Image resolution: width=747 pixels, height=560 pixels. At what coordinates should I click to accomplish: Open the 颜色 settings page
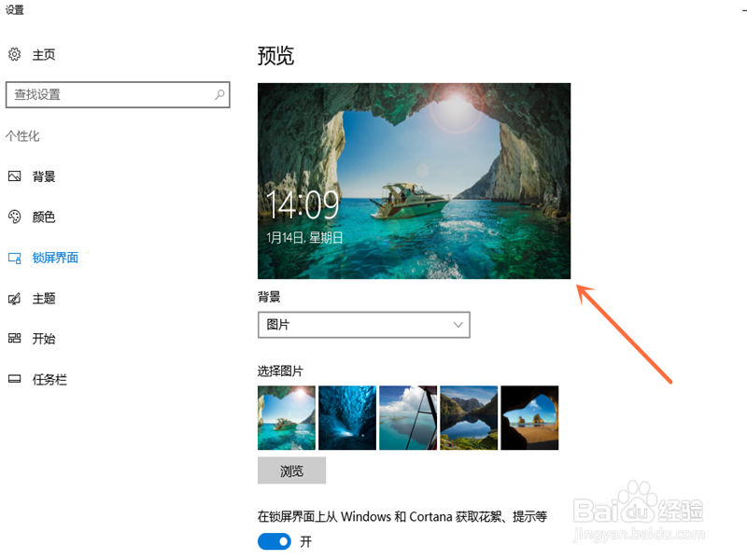tap(44, 217)
